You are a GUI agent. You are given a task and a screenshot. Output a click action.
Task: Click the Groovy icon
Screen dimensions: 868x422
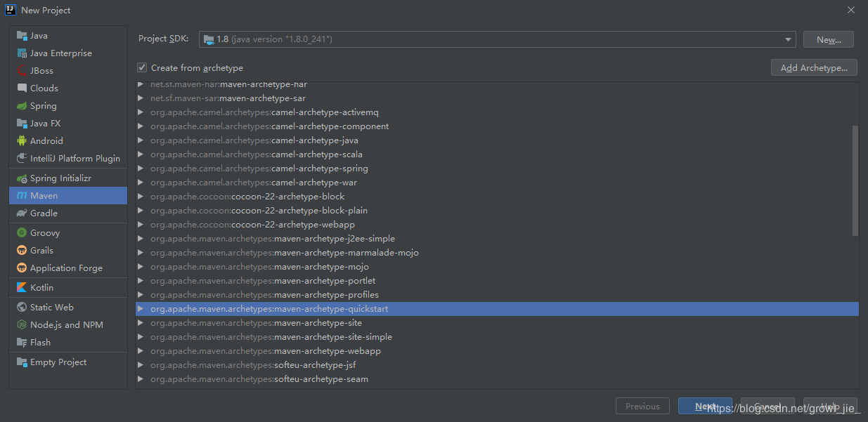[x=21, y=233]
